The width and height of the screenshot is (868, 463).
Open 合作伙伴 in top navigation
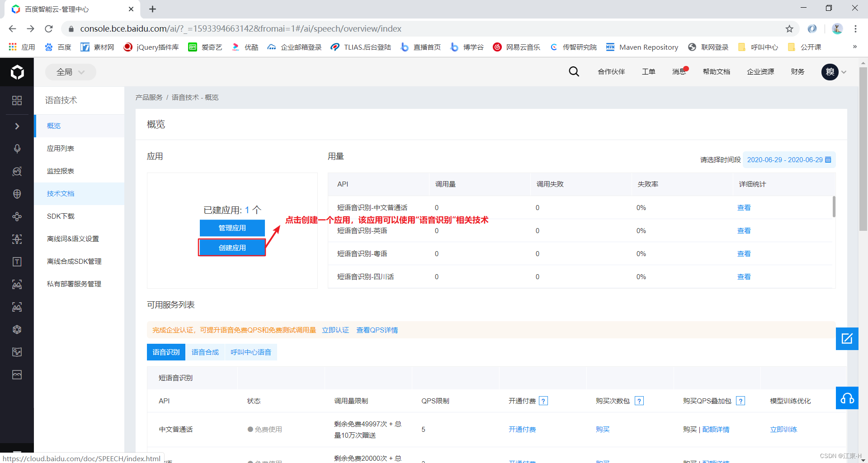tap(611, 72)
